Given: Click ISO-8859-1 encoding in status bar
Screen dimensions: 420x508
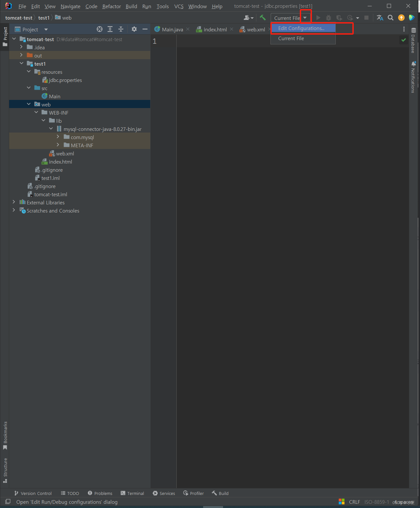Looking at the screenshot, I should [377, 502].
